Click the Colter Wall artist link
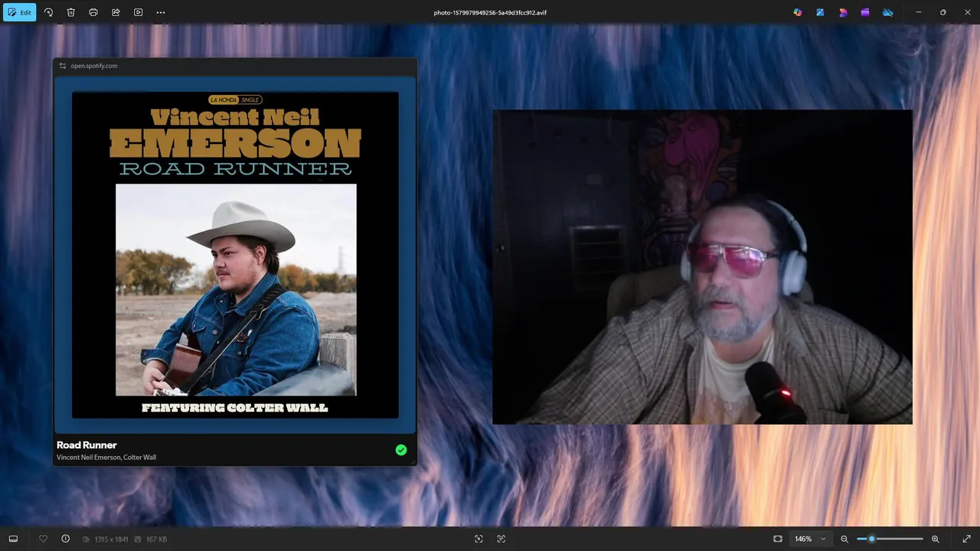The height and width of the screenshot is (551, 980). coord(139,458)
